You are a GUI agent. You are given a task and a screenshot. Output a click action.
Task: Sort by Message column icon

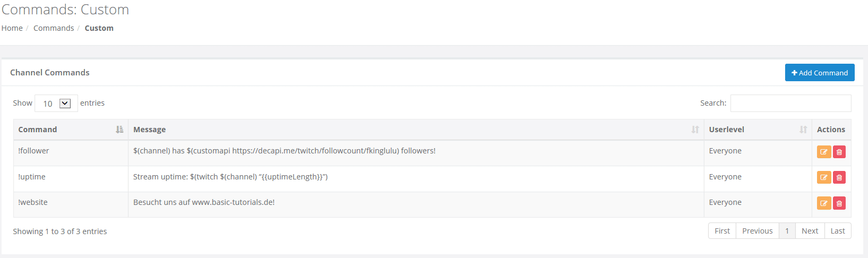coord(695,130)
